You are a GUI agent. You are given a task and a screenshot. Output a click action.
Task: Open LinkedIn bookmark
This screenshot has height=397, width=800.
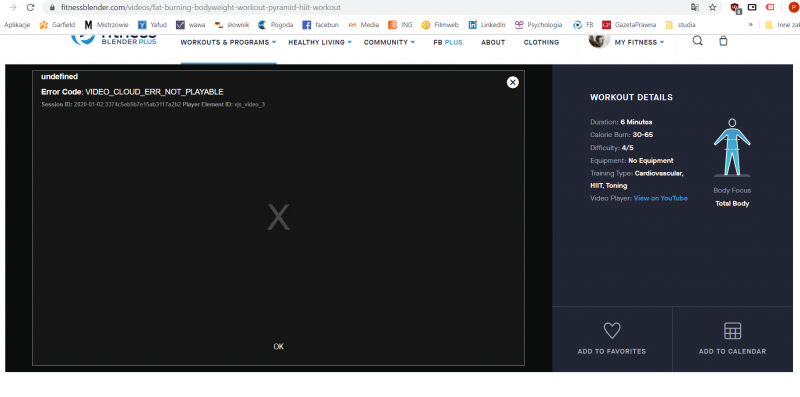[487, 24]
